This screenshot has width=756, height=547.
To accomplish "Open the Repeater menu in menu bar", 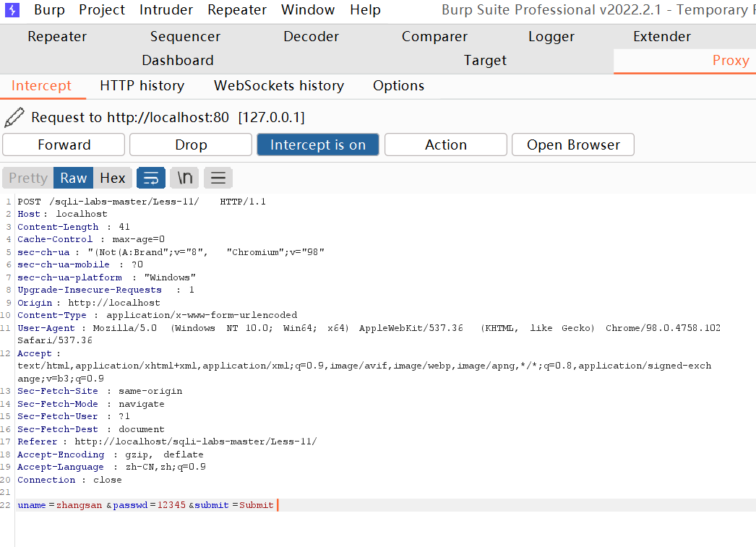I will 237,9.
